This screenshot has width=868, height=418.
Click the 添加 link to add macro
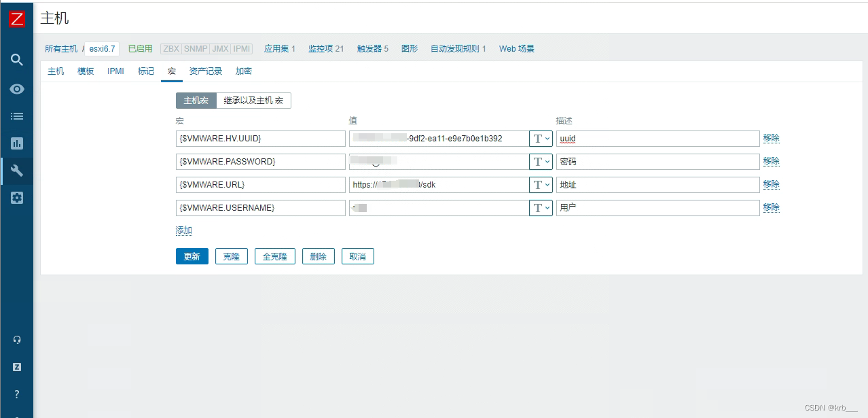pos(184,230)
